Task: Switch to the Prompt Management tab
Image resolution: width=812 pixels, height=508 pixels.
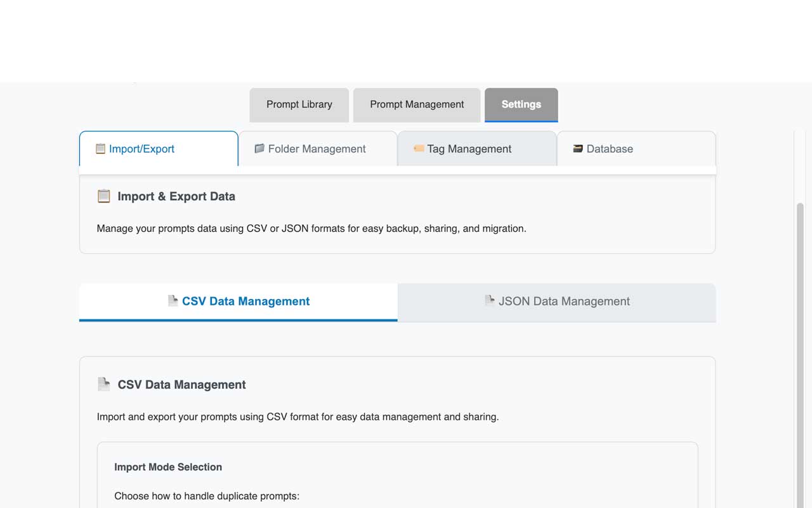Action: (x=417, y=105)
